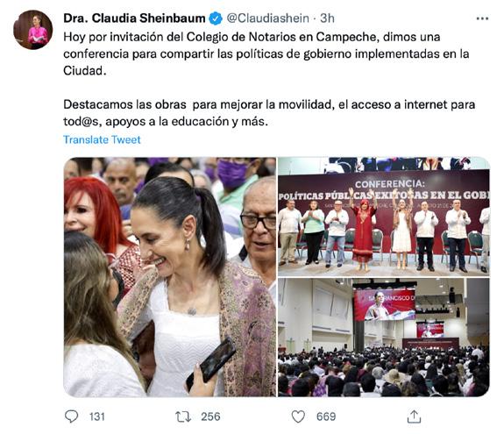Click Translate Tweet link
Viewport: 504px width, 434px height.
pyautogui.click(x=102, y=139)
